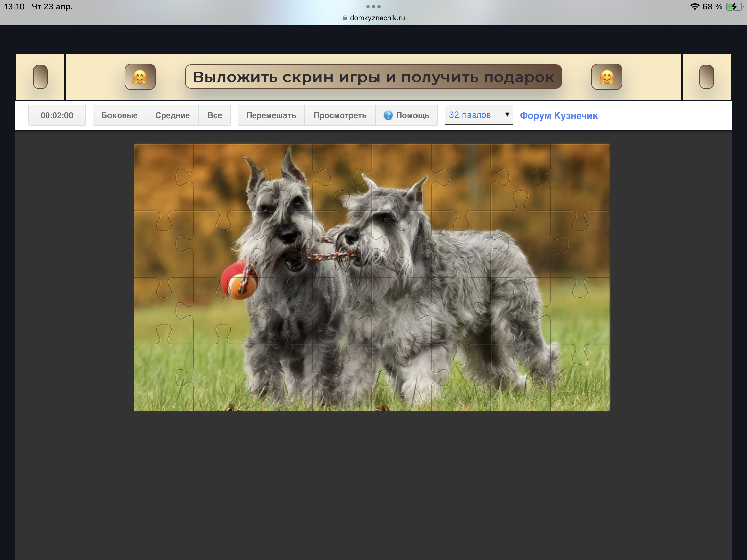This screenshot has width=747, height=560.
Task: Click the dropdown arrow of puzzle count
Action: (x=507, y=115)
